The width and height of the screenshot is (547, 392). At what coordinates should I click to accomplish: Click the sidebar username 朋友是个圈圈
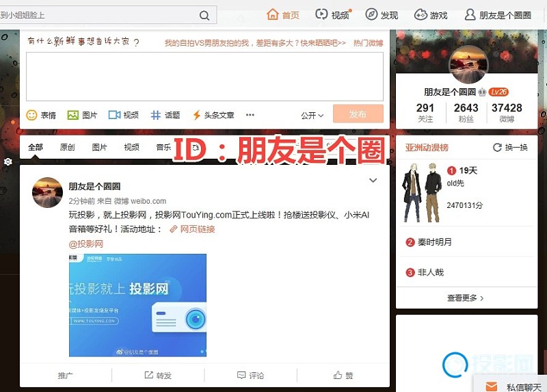coord(450,92)
